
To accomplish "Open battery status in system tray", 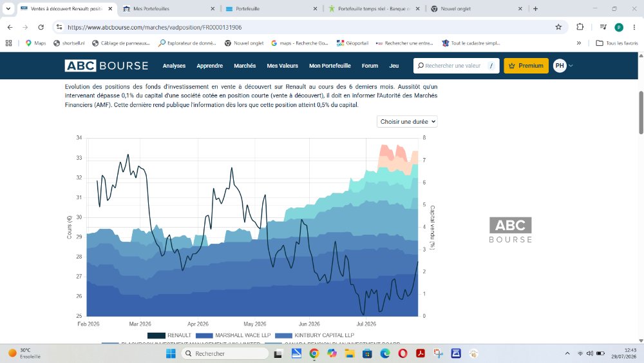I will [600, 353].
